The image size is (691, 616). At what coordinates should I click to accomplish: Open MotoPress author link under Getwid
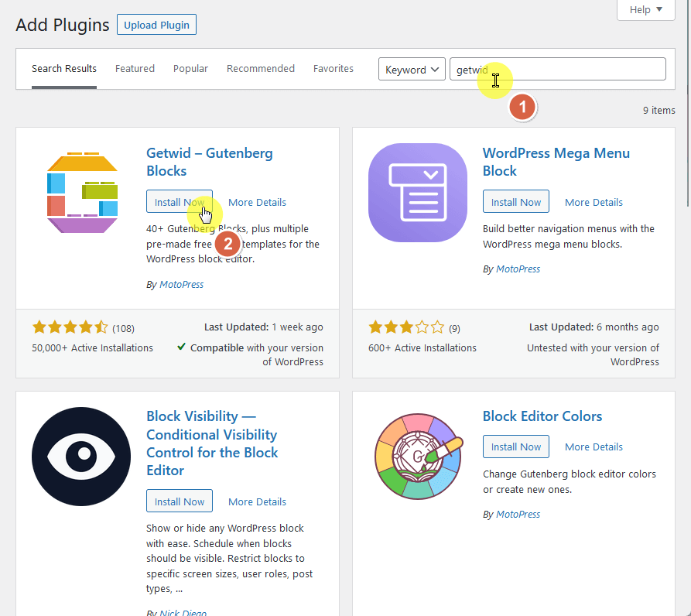(x=181, y=285)
